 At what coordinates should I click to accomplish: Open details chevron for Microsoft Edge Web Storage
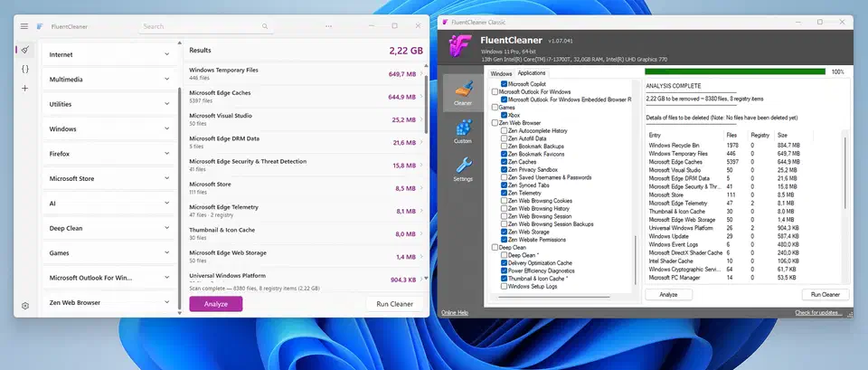click(421, 256)
